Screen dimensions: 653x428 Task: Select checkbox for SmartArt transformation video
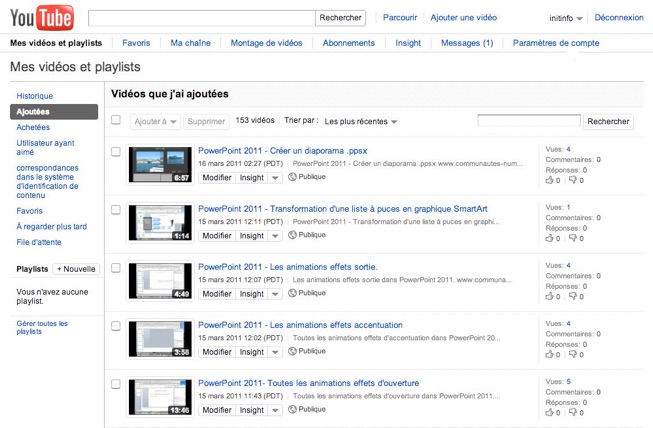point(116,209)
